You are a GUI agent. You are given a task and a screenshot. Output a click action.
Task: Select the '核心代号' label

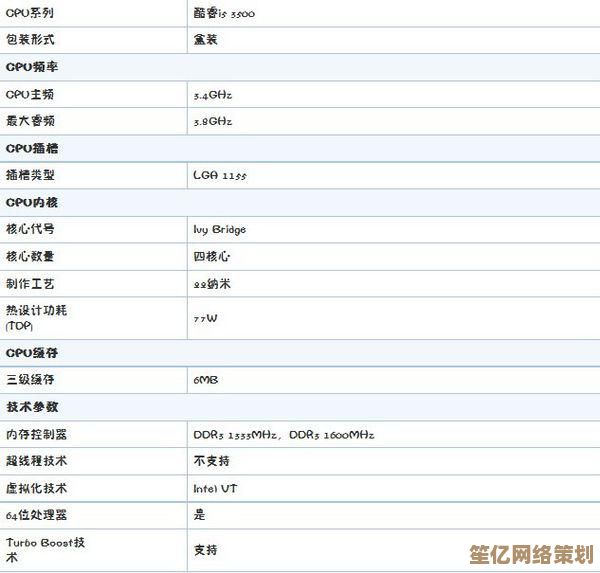tap(30, 229)
